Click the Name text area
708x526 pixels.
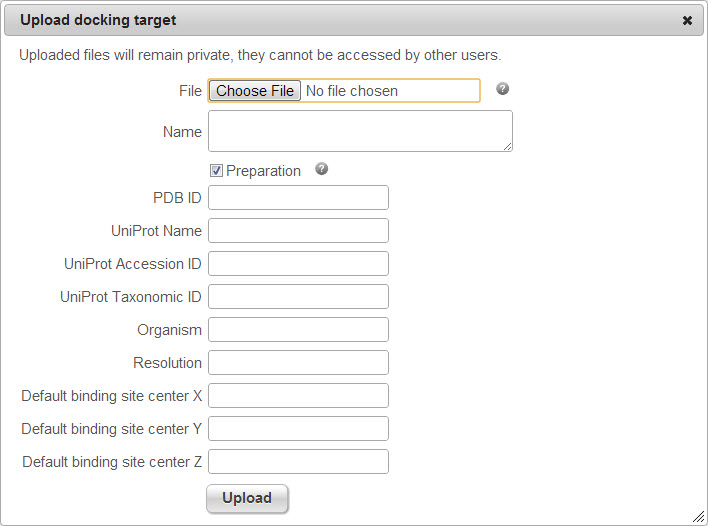click(x=360, y=131)
